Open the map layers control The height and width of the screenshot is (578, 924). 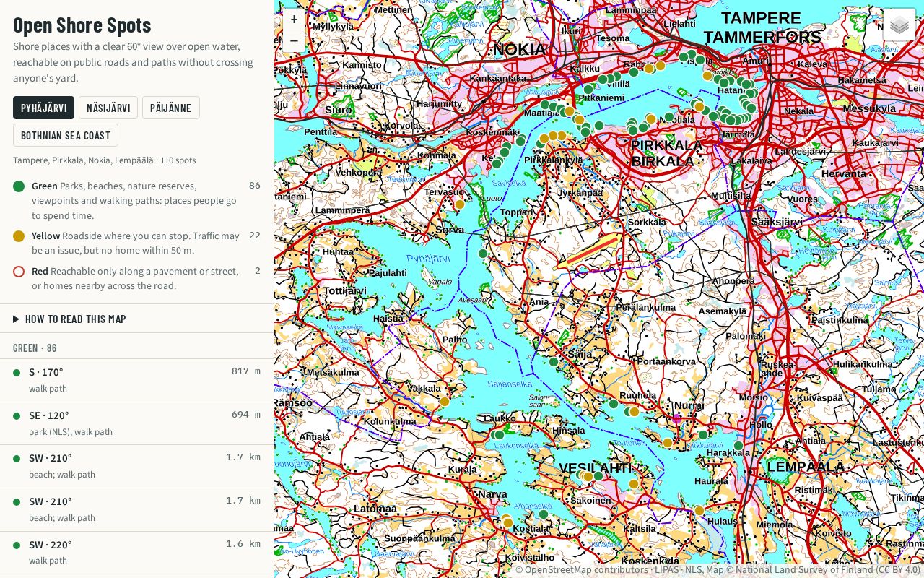[899, 25]
